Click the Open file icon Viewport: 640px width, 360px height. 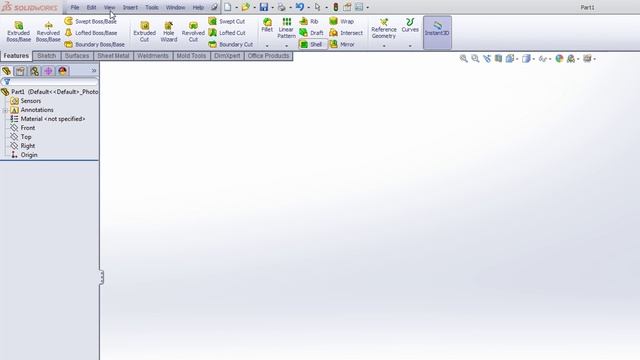click(245, 7)
